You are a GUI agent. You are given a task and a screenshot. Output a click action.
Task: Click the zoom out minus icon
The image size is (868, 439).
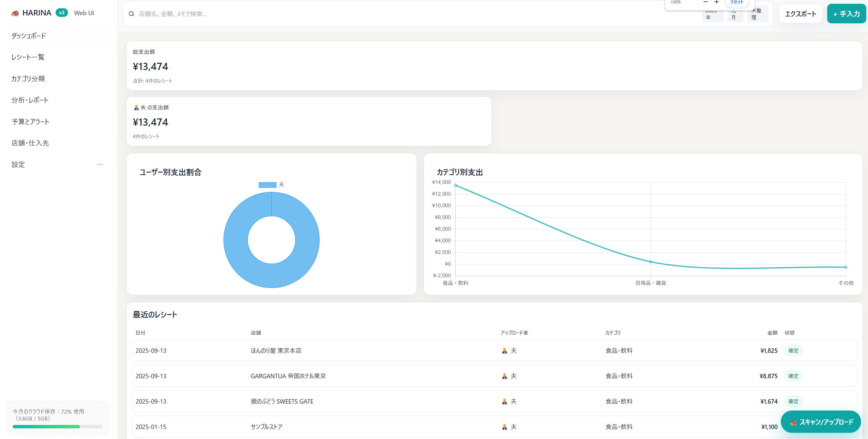click(706, 2)
